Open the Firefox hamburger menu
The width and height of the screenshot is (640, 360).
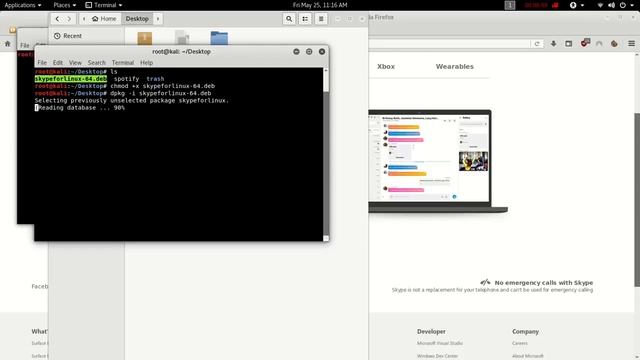tap(631, 44)
